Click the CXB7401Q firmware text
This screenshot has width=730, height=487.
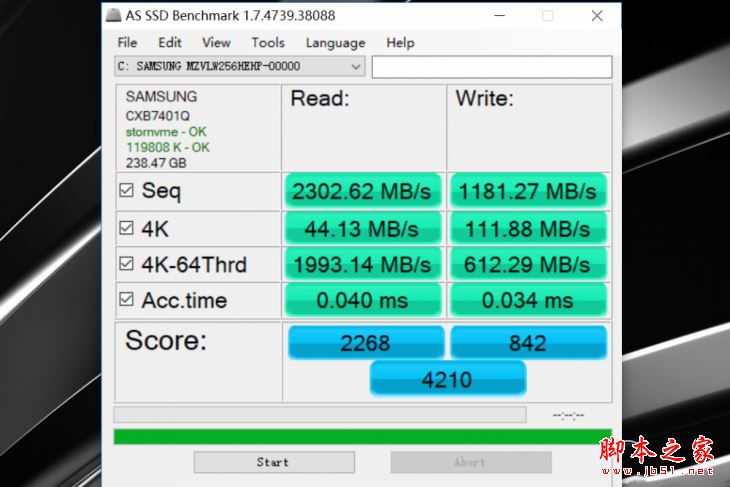coord(157,116)
